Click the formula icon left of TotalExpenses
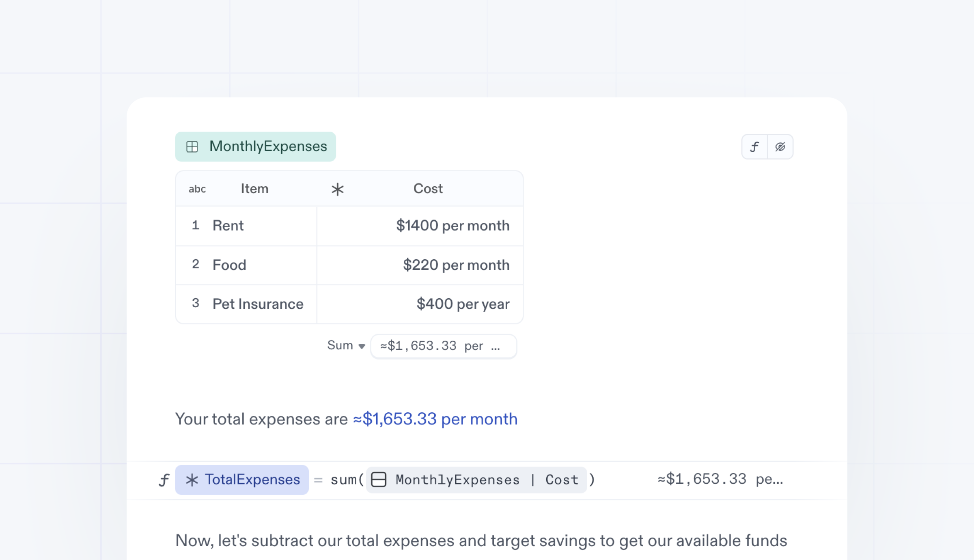 [x=164, y=480]
